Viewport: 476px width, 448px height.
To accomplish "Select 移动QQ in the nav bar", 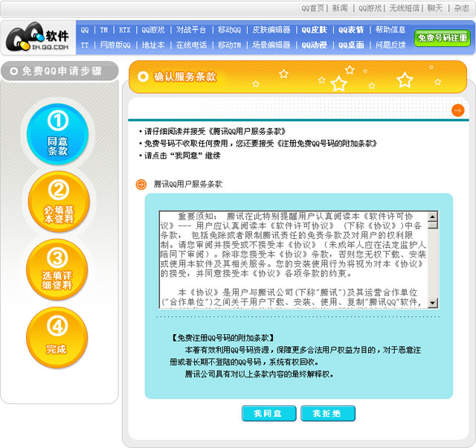I will coord(229,30).
